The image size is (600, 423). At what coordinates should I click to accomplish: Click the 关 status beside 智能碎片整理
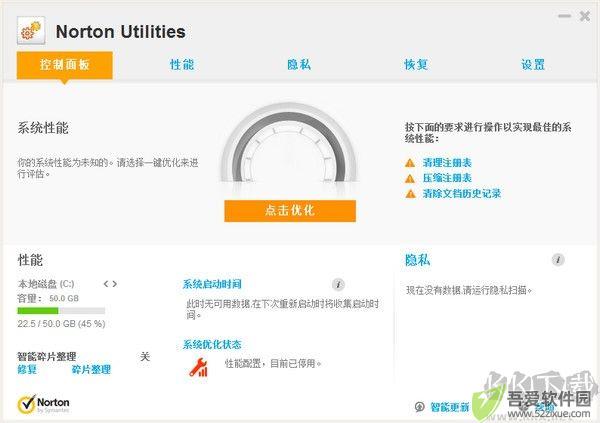tap(145, 357)
